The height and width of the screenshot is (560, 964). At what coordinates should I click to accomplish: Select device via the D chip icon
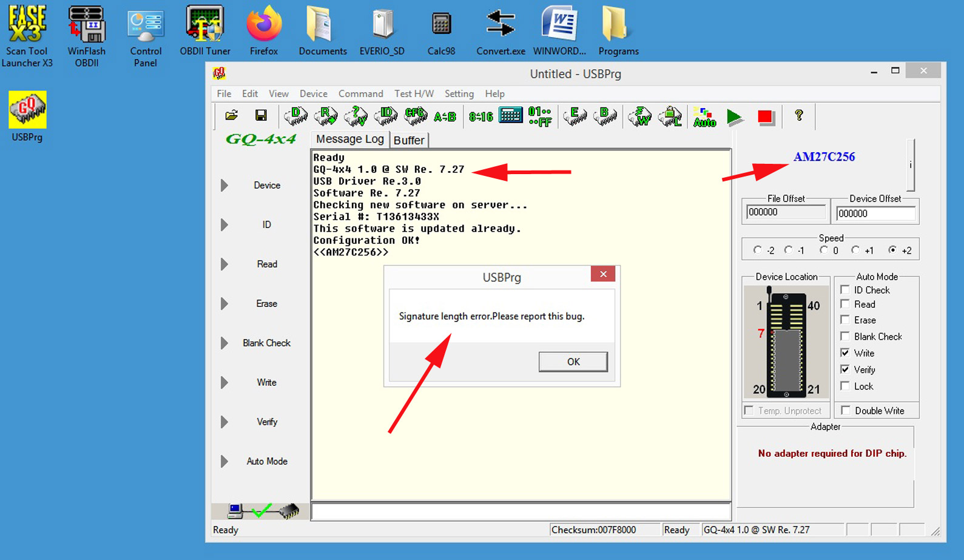pyautogui.click(x=296, y=115)
